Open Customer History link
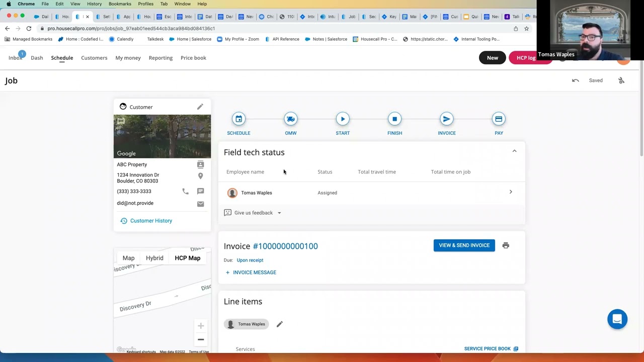This screenshot has width=644, height=362. (x=146, y=221)
